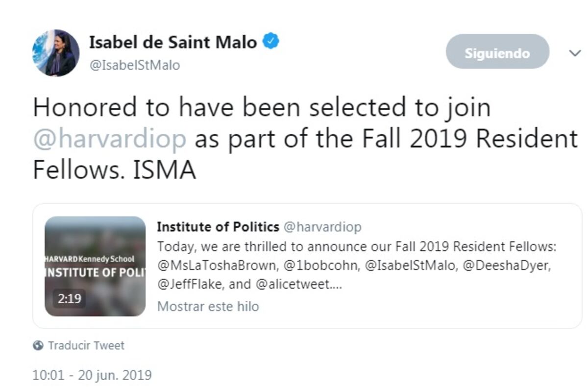Click the globe icon beside Traducir Tweet

point(37,345)
